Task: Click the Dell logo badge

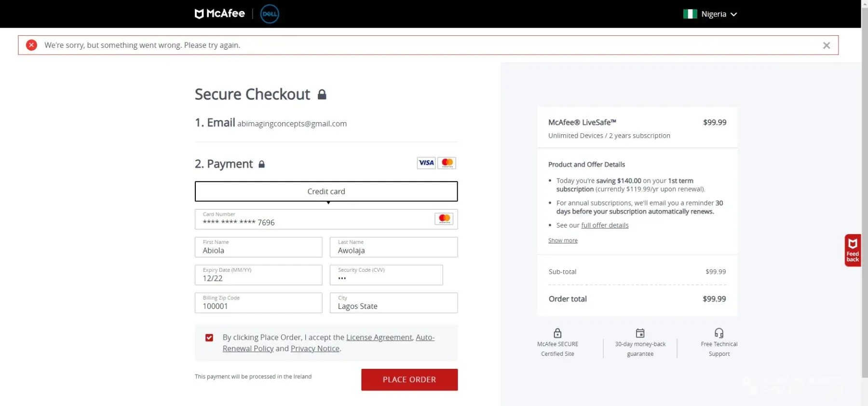Action: [x=270, y=14]
